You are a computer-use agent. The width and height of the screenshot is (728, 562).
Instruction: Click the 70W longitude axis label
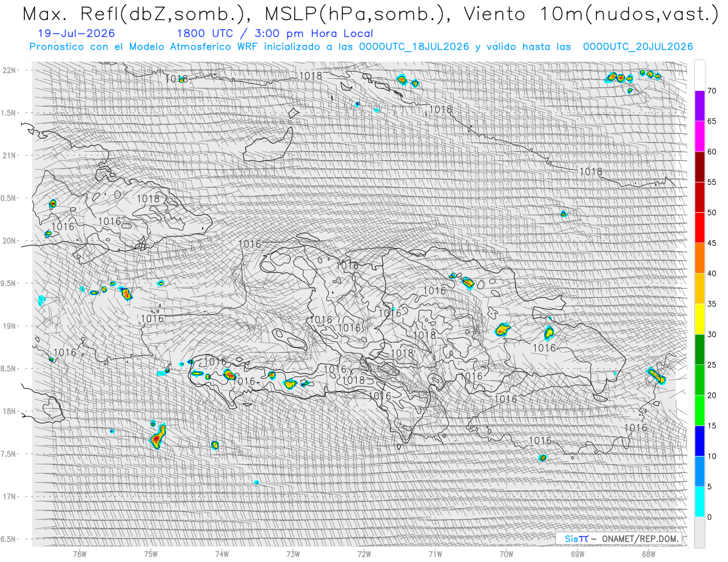(x=507, y=554)
